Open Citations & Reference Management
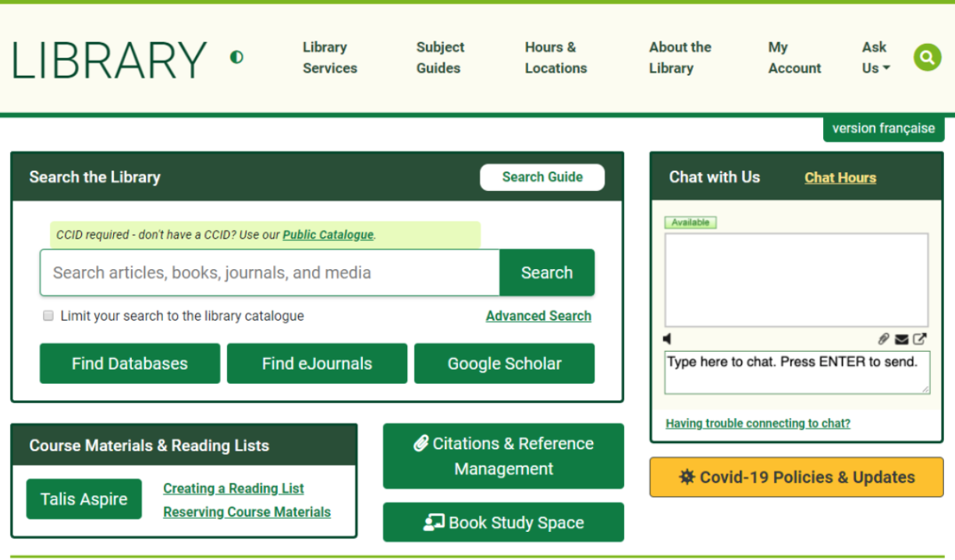The height and width of the screenshot is (560, 955). coord(503,456)
